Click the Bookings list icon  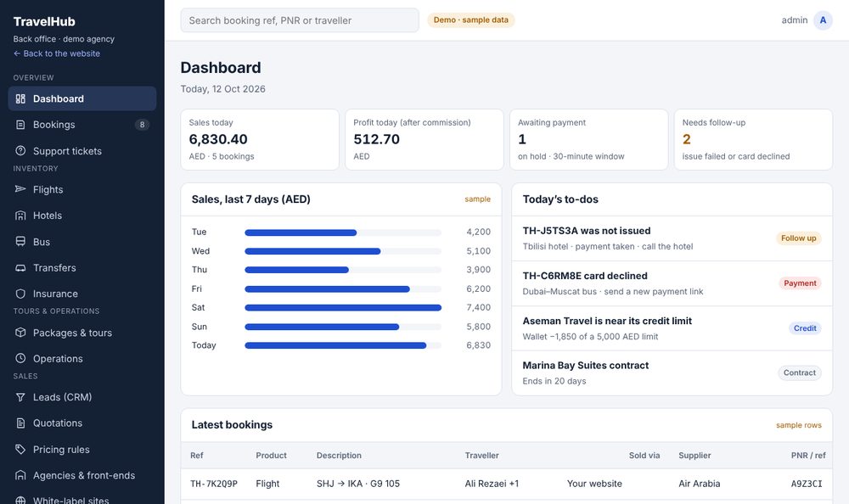[x=20, y=125]
